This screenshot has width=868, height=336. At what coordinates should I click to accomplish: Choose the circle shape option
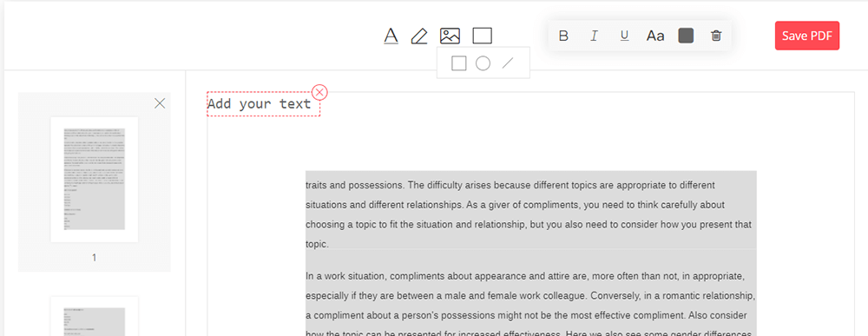tap(483, 63)
